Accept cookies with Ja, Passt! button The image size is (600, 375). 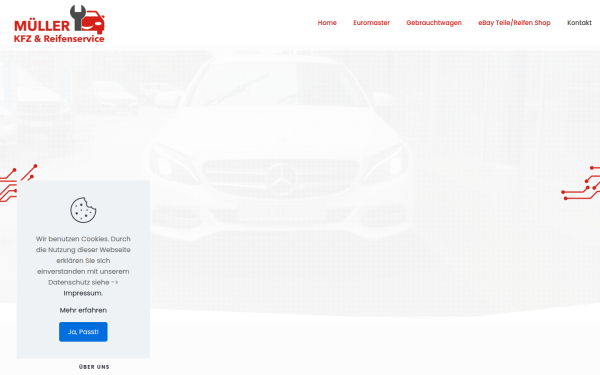pos(83,332)
